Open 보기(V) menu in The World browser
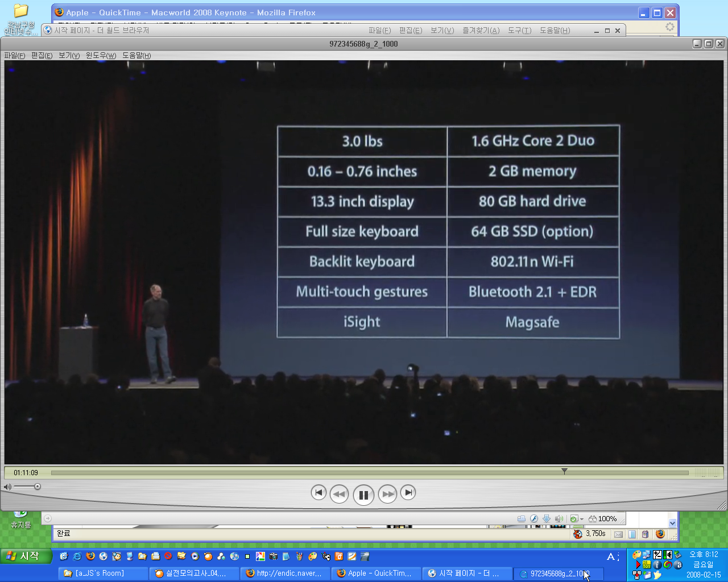 pos(442,30)
